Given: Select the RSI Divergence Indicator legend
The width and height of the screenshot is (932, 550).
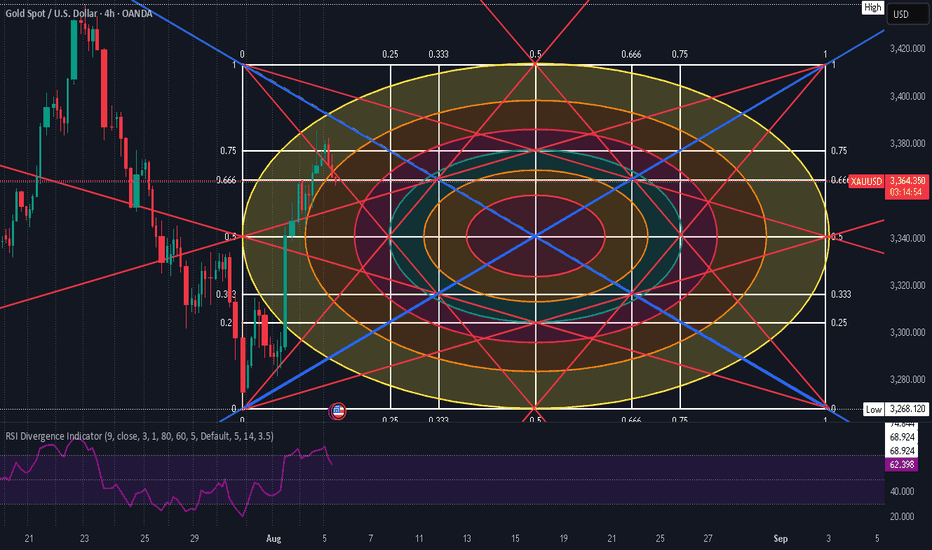Looking at the screenshot, I should tap(140, 436).
